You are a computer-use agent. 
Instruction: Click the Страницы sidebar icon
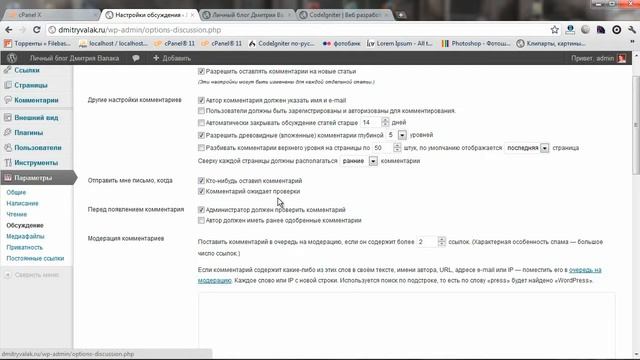(x=8, y=85)
